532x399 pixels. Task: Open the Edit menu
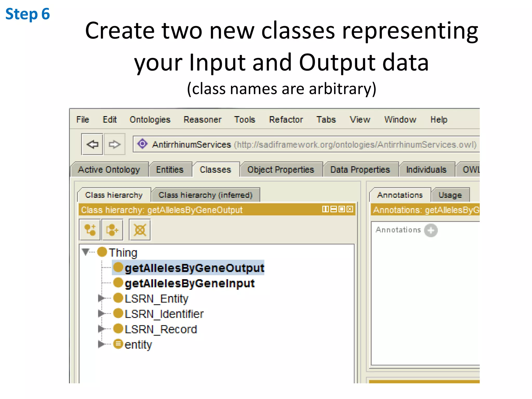110,119
